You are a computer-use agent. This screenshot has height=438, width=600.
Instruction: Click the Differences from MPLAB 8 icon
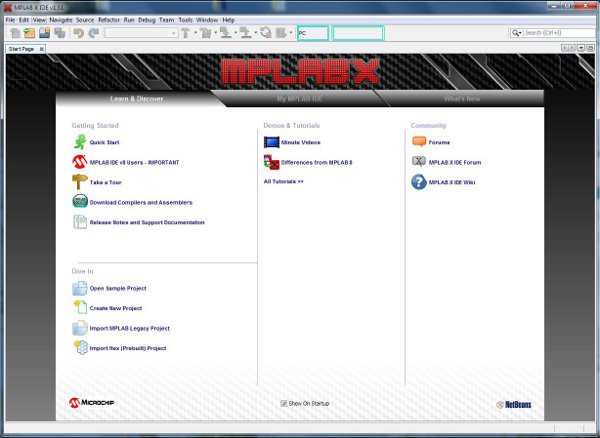tap(271, 162)
